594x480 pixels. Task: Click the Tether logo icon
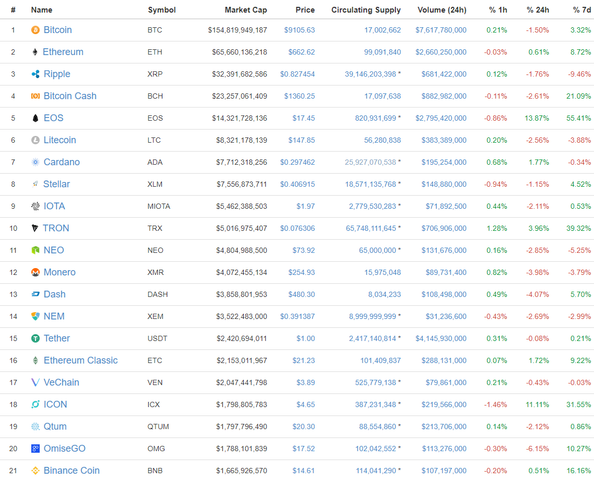pyautogui.click(x=35, y=338)
